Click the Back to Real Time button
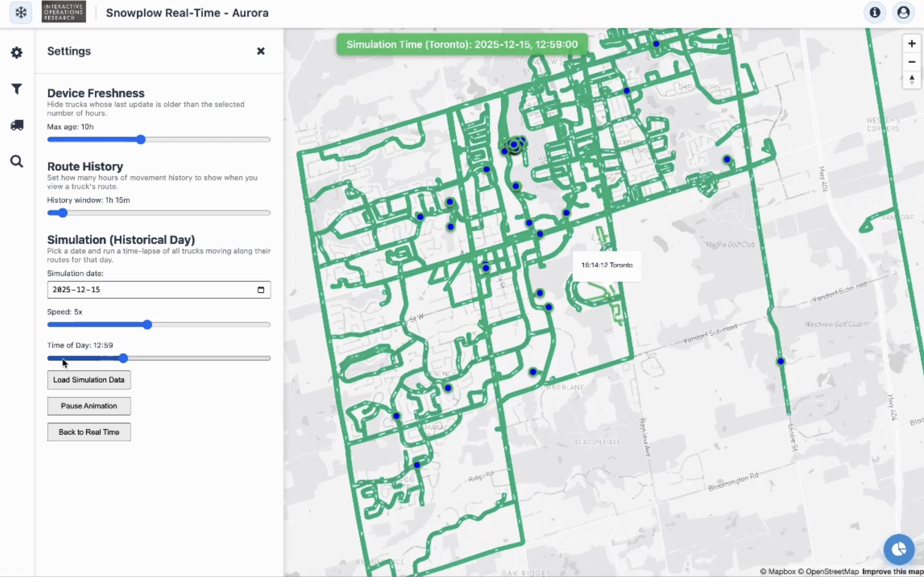The width and height of the screenshot is (924, 577). (x=89, y=431)
